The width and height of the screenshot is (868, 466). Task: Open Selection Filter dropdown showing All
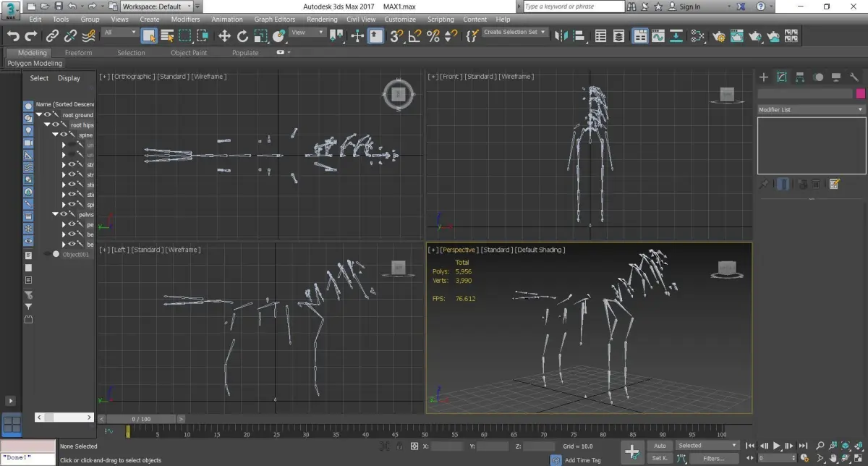[x=120, y=33]
